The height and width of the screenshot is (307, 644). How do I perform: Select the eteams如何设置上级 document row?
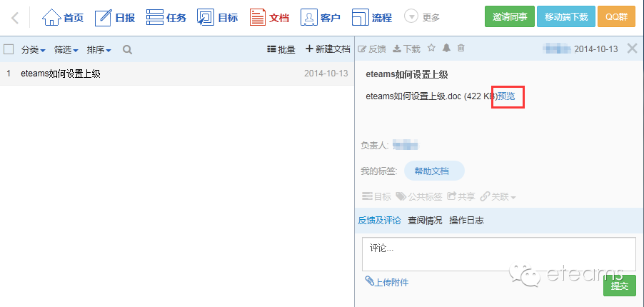[x=177, y=74]
